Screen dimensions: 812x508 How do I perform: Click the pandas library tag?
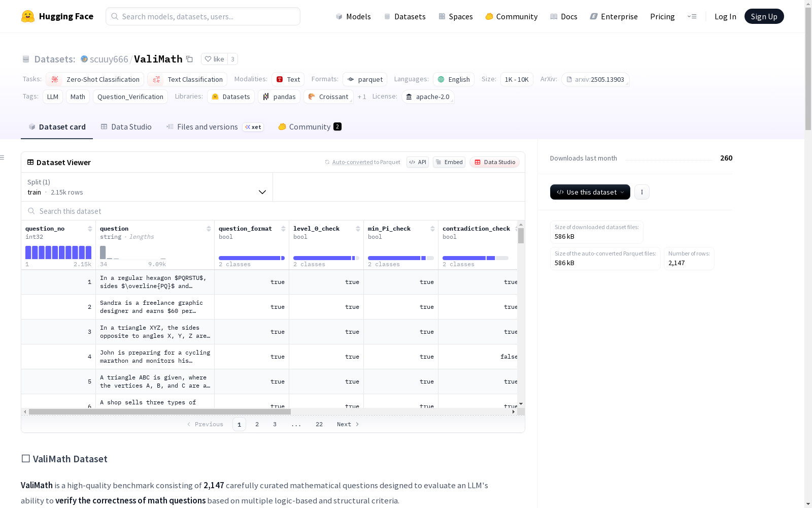279,97
